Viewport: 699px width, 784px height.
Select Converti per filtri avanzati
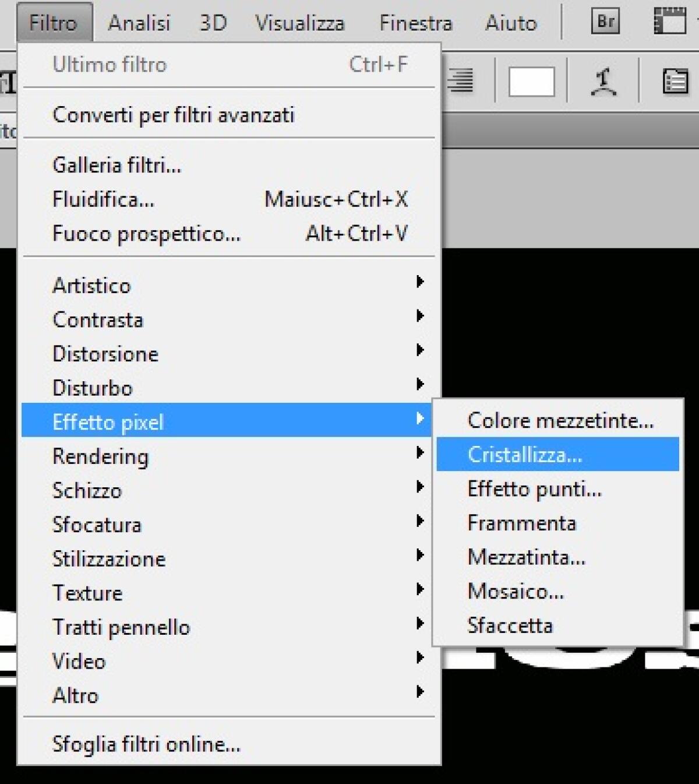[x=228, y=114]
